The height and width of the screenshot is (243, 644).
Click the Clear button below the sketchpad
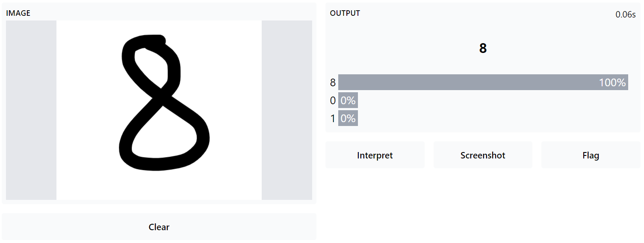(159, 227)
